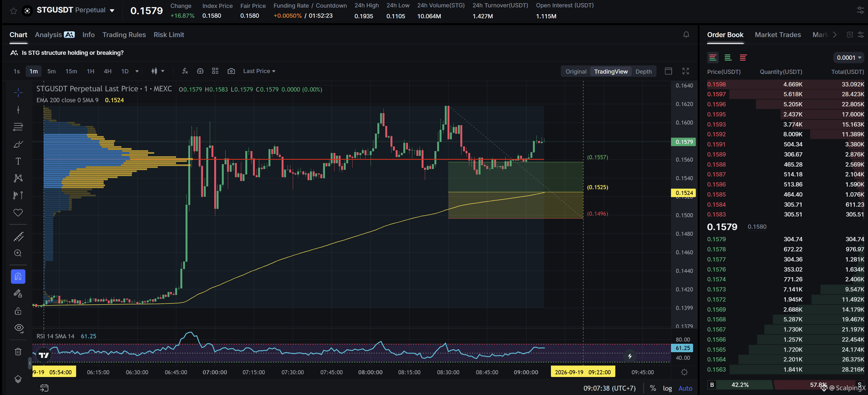Open the 0.0001 order book precision dropdown
This screenshot has width=868, height=395.
click(x=849, y=58)
